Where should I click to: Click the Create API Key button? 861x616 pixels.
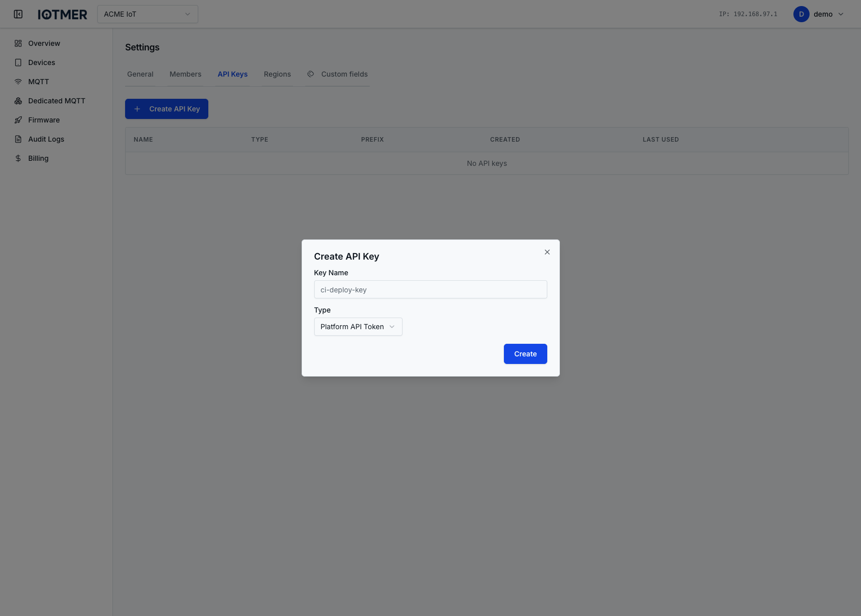tap(166, 108)
